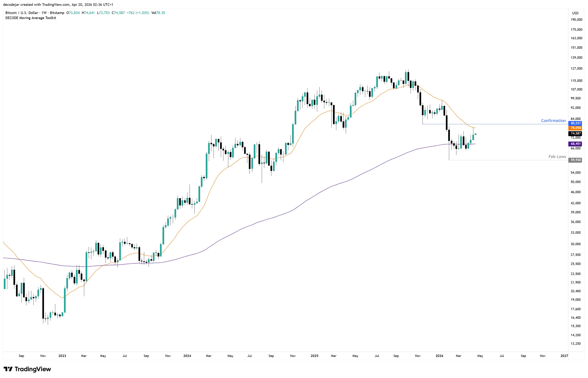Click the TradingView logo icon
Viewport: 588px width, 378px height.
[x=8, y=369]
